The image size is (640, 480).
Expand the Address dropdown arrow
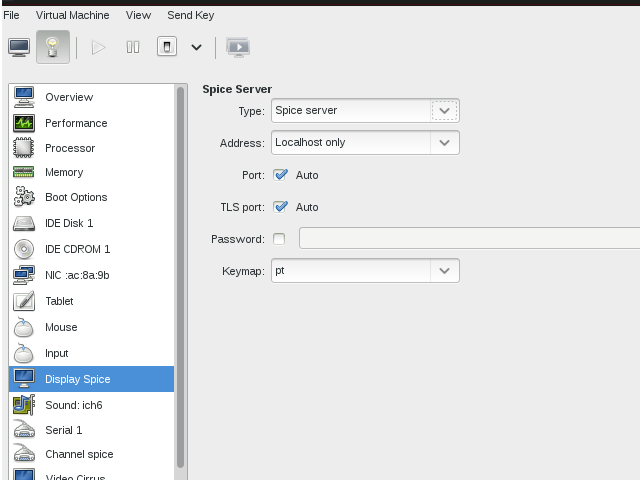[444, 142]
